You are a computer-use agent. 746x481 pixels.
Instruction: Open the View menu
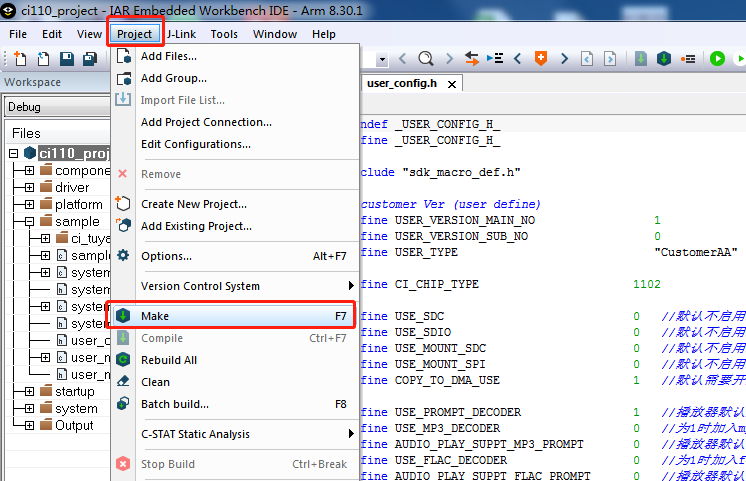point(89,34)
